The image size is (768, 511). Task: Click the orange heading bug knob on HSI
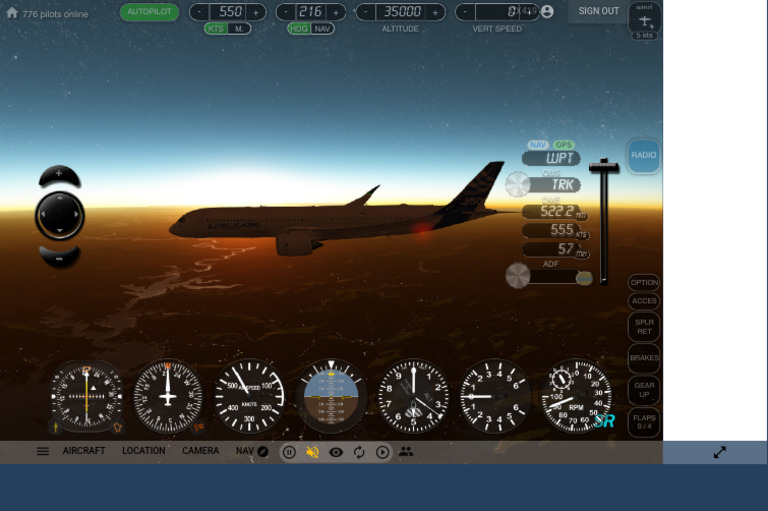pyautogui.click(x=117, y=427)
